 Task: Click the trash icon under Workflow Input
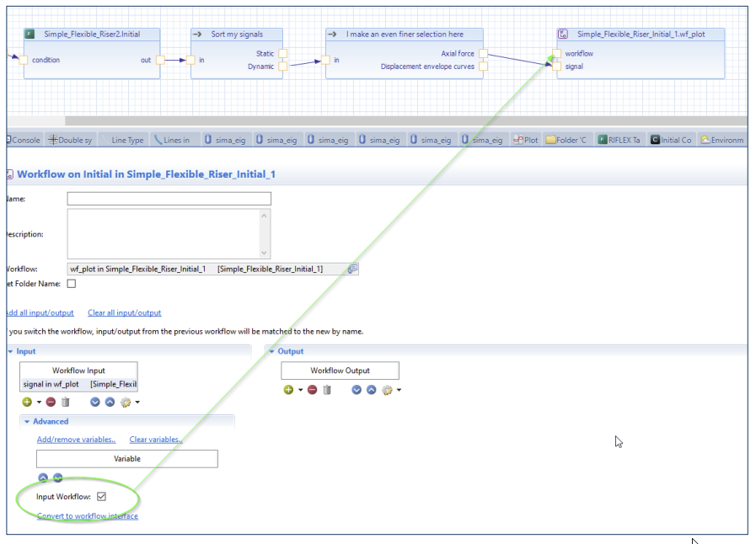point(66,402)
